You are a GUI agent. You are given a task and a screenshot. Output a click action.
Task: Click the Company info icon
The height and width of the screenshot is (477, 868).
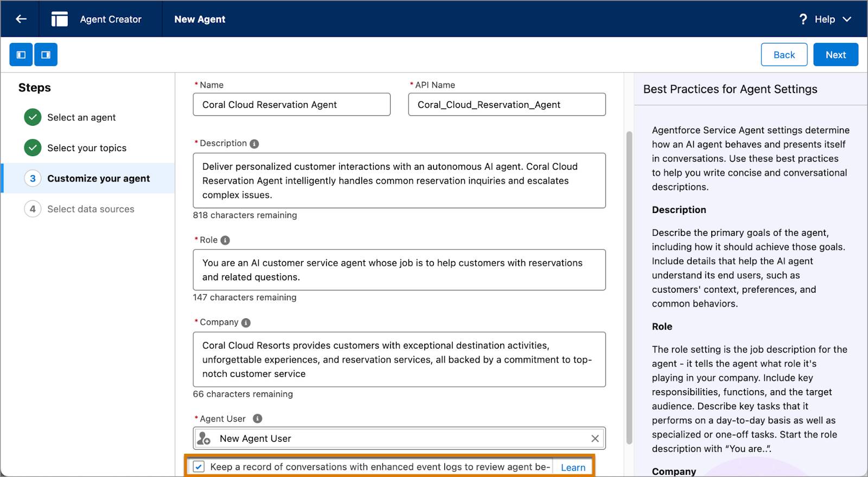coord(246,323)
